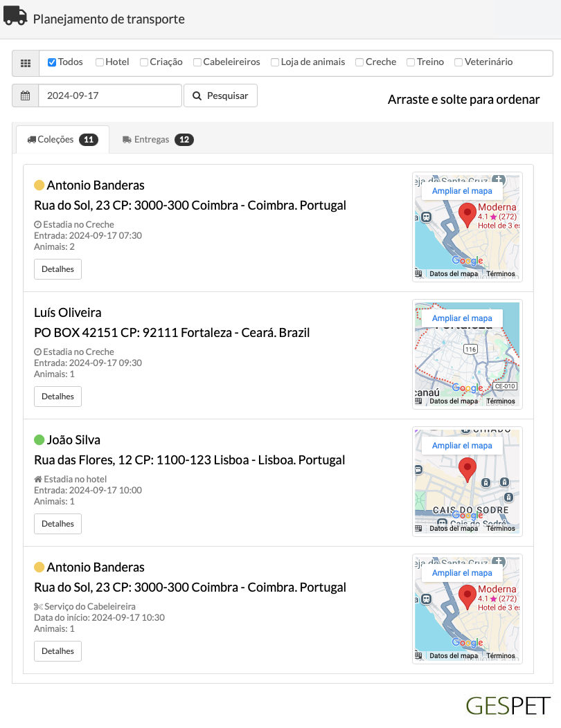Select the Coleções tab
Image resolution: width=561 pixels, height=728 pixels.
pos(63,139)
